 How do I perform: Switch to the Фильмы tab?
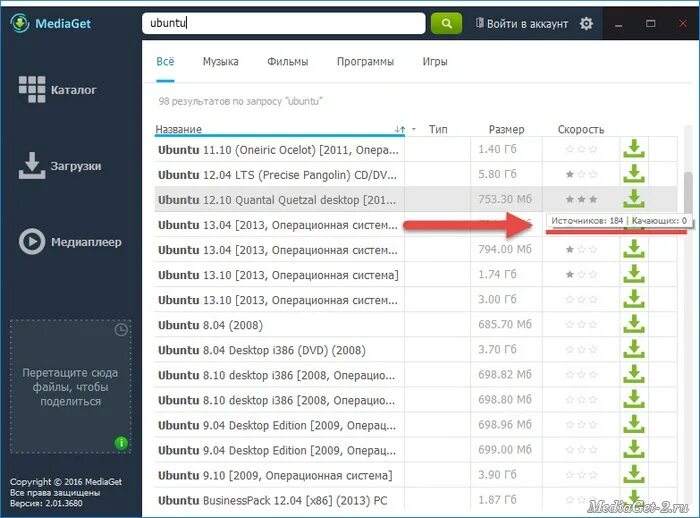tap(288, 62)
